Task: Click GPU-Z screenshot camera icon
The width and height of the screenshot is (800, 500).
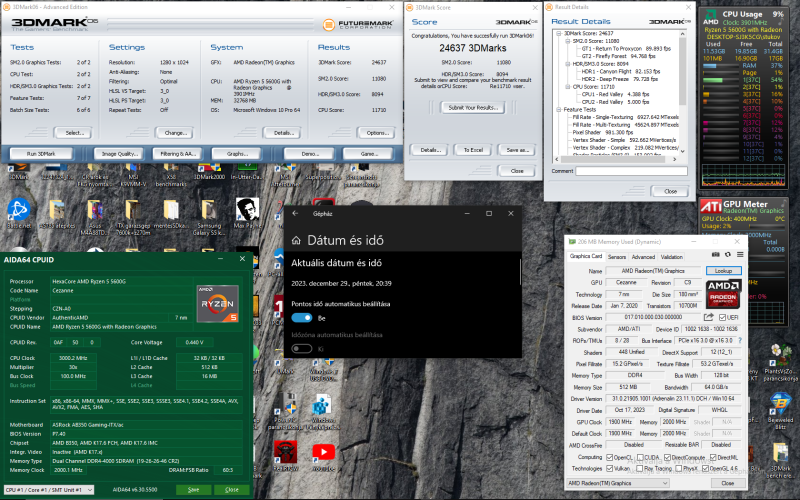Action: point(716,254)
